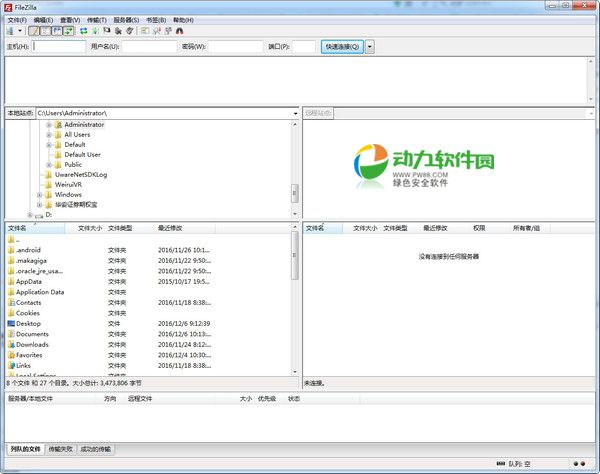Viewport: 600px width, 474px height.
Task: Click the disconnect from server icon
Action: coord(118,31)
